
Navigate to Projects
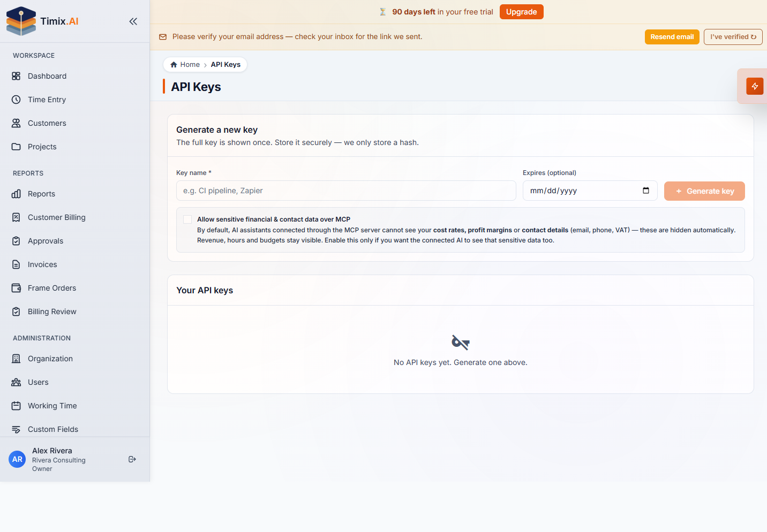[75, 147]
